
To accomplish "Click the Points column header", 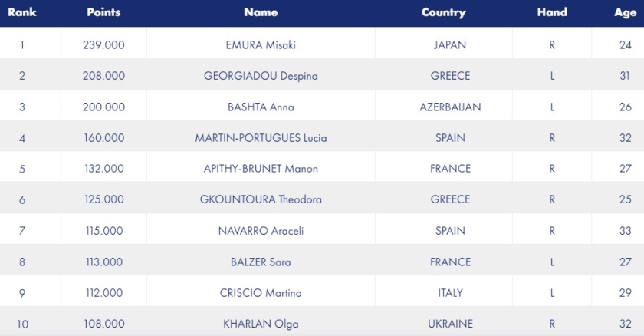I will pyautogui.click(x=103, y=12).
